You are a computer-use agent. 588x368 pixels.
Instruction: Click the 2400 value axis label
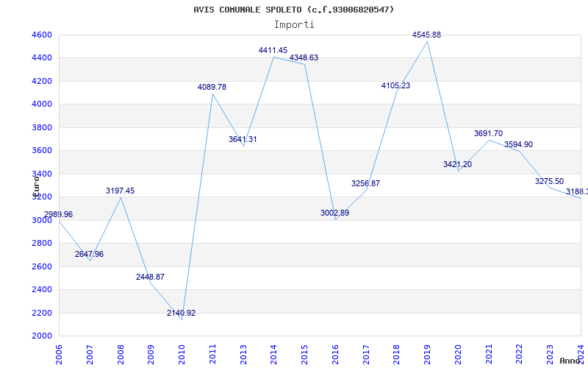click(43, 289)
